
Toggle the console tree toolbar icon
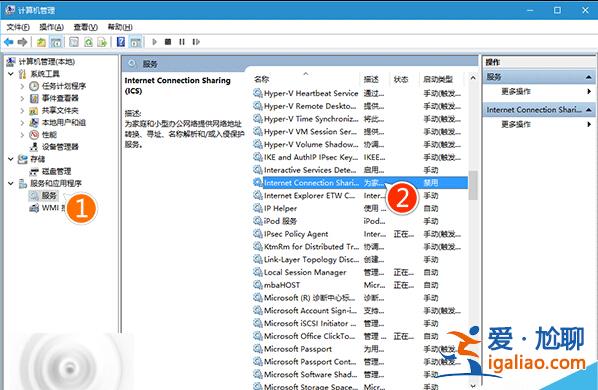56,42
